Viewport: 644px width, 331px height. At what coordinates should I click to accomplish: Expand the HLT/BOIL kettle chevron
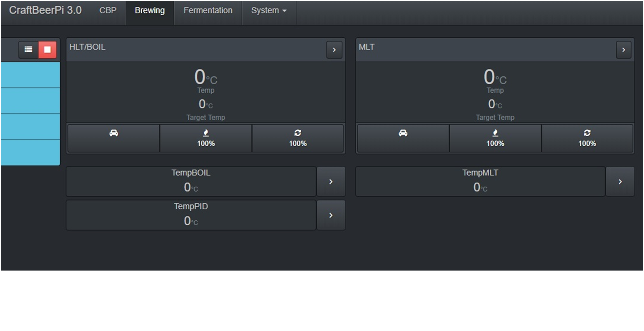(334, 50)
